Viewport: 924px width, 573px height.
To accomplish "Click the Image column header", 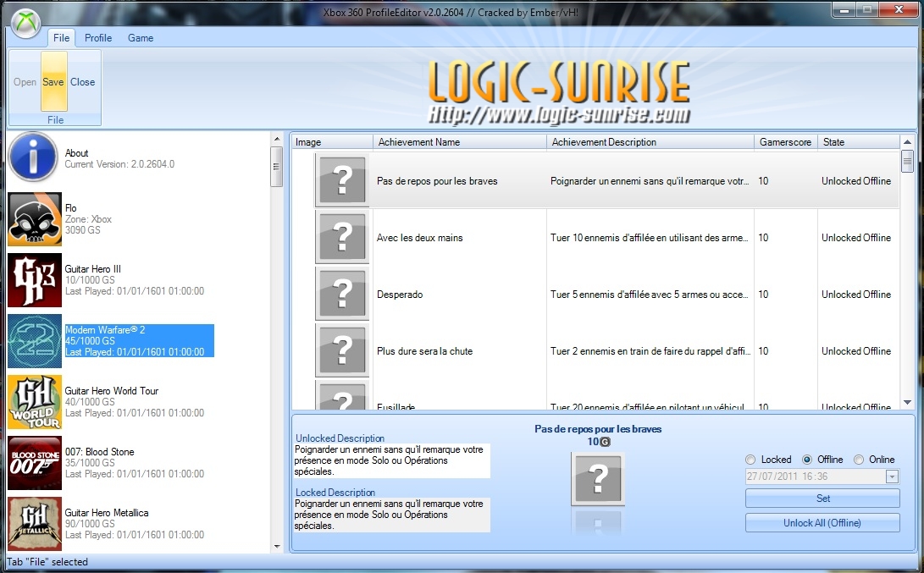I will (332, 142).
